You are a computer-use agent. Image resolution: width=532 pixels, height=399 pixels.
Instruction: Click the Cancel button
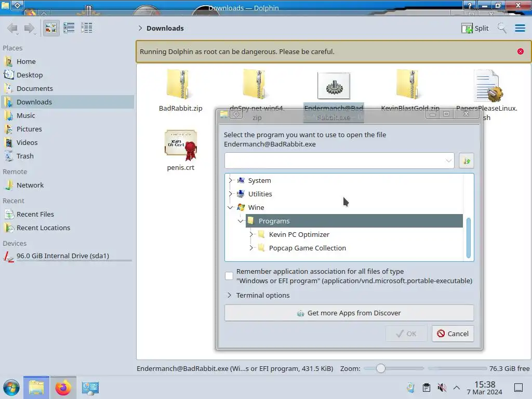click(453, 334)
